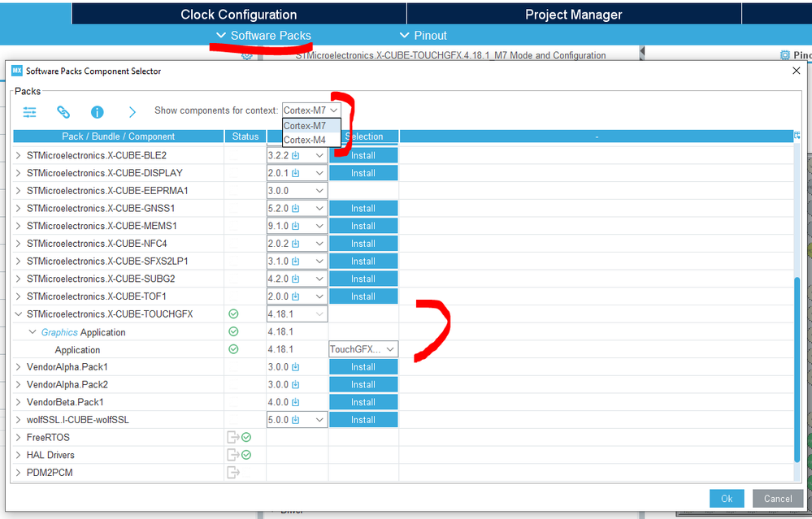The width and height of the screenshot is (812, 519).
Task: Click the download icon beside VendorAlpha.Pack1 version 3.0.0
Action: point(296,367)
